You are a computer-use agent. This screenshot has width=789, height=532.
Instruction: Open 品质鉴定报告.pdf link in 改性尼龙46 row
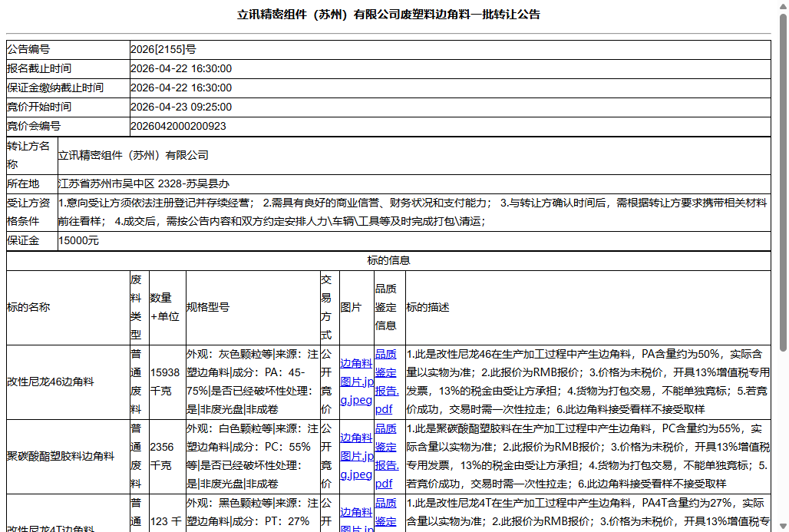coord(387,382)
